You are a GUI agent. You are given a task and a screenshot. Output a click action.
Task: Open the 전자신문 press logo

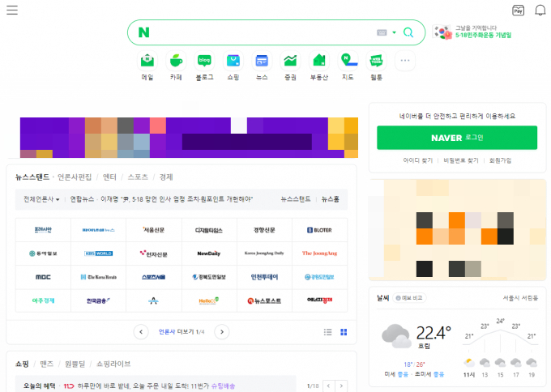(x=154, y=254)
